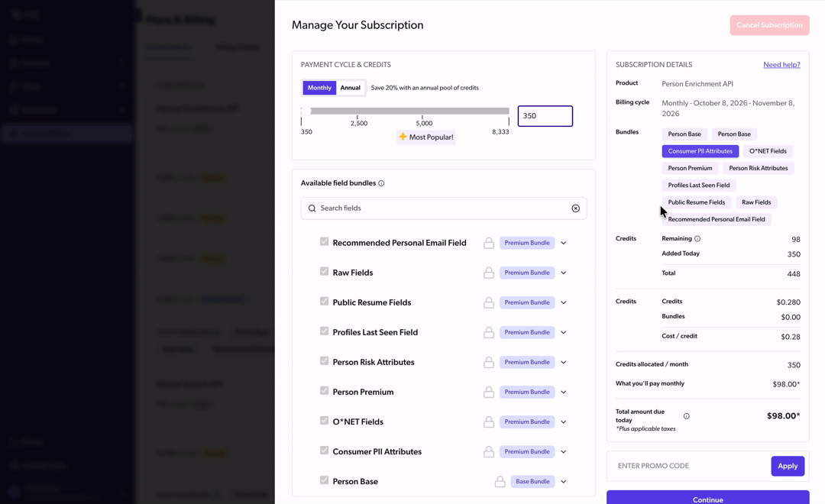Select the Raw Fields chip in Subscription Details
This screenshot has width=825, height=504.
pyautogui.click(x=756, y=202)
